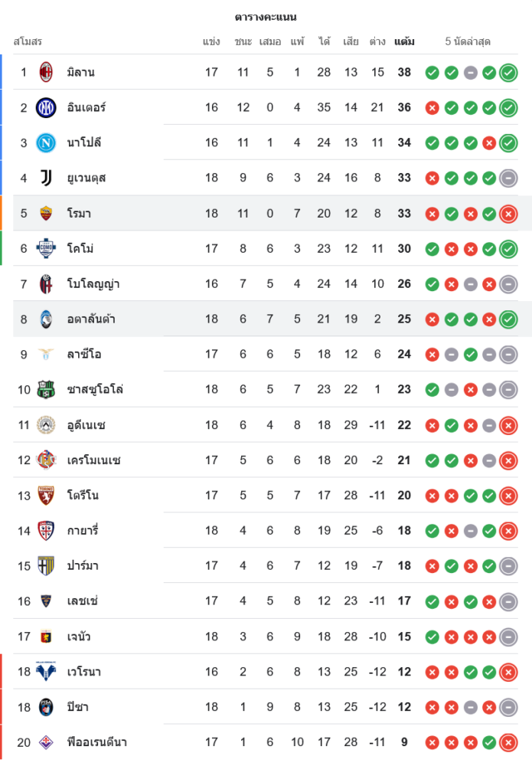
Task: Open the โคโม่ team name link
Action: 80,248
